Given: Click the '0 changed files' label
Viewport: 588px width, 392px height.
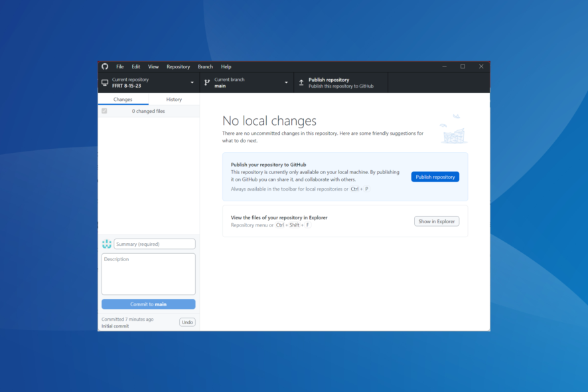Looking at the screenshot, I should [149, 111].
